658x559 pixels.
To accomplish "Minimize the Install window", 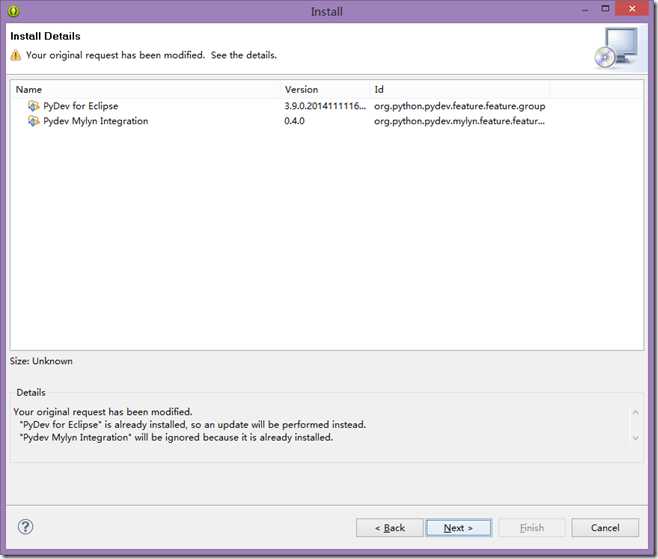I will tap(585, 10).
